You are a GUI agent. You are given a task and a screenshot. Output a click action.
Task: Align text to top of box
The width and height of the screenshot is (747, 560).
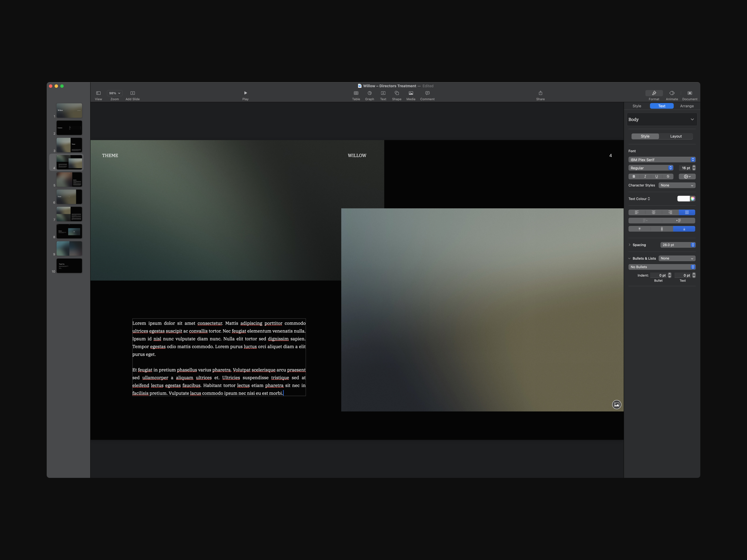[639, 229]
